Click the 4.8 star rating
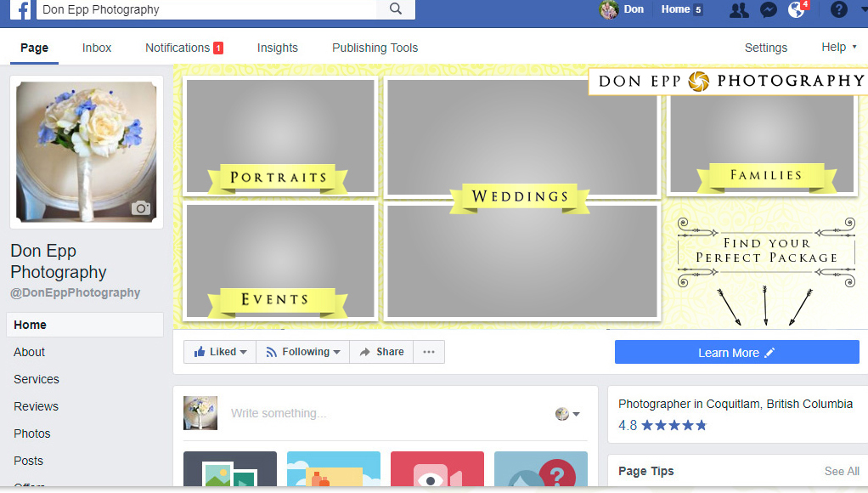 click(662, 425)
